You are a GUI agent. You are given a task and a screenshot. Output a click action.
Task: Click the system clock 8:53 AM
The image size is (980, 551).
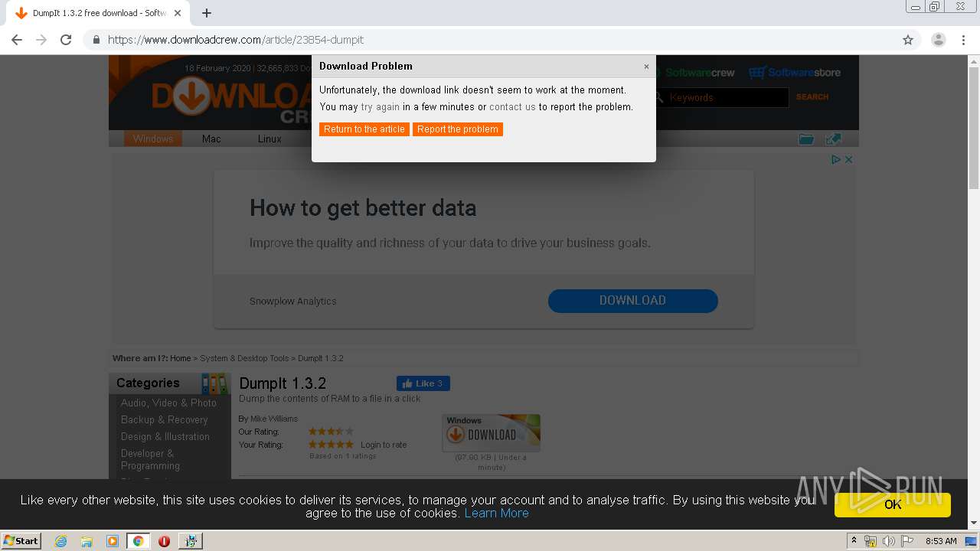(941, 541)
